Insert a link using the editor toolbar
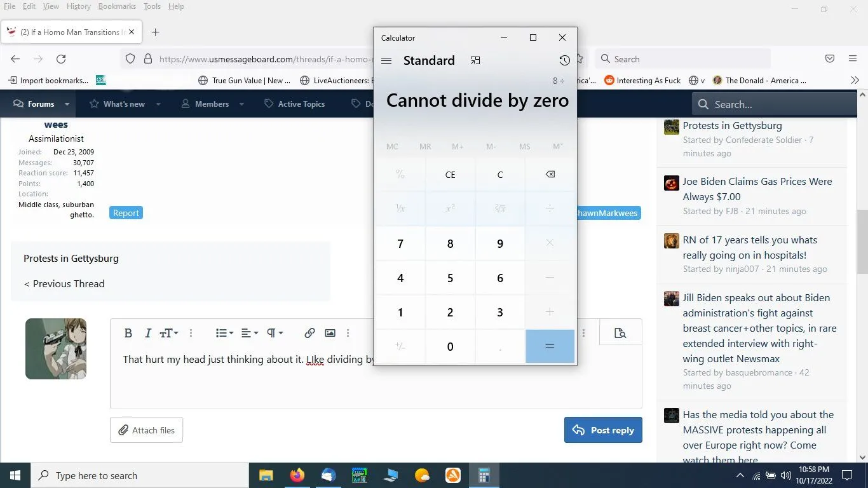 (309, 333)
